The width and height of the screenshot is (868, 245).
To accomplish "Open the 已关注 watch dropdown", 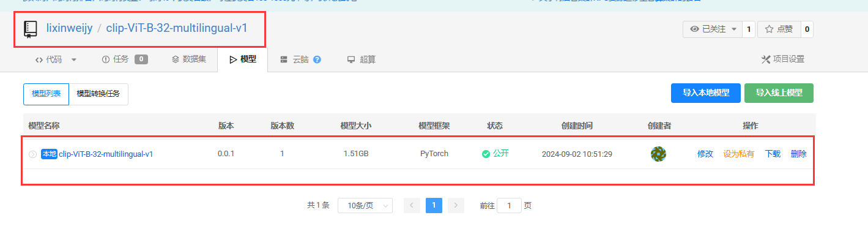I will [713, 29].
